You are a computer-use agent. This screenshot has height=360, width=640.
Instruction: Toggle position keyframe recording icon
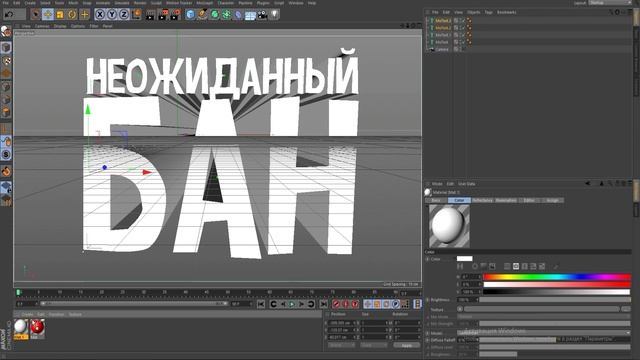367,304
